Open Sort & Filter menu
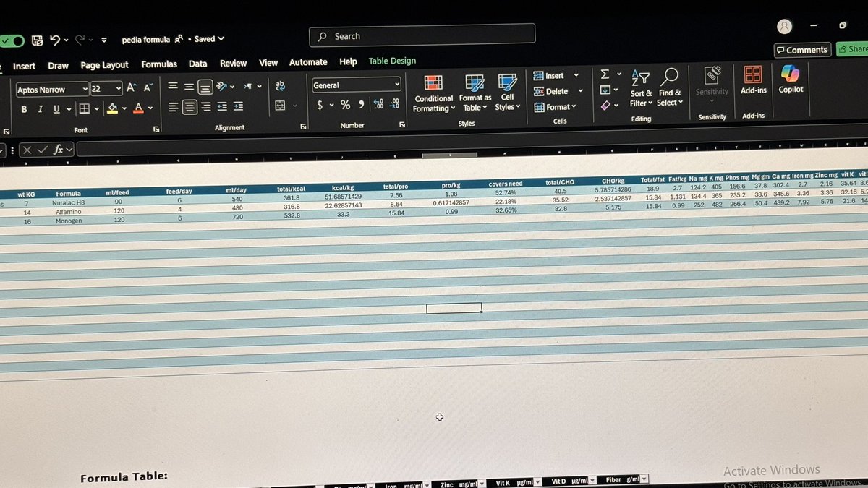868x488 pixels. [641, 88]
